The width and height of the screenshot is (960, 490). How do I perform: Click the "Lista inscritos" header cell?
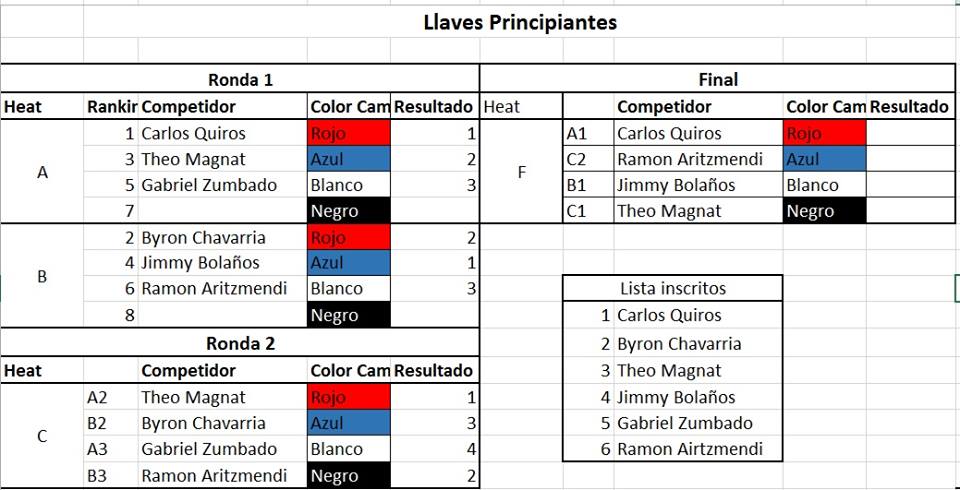672,289
